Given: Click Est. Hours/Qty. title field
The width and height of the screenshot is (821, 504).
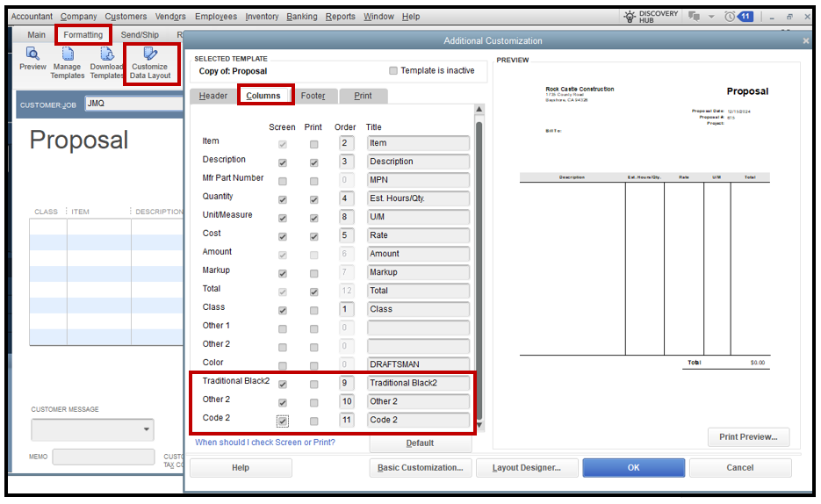Looking at the screenshot, I should coord(418,198).
